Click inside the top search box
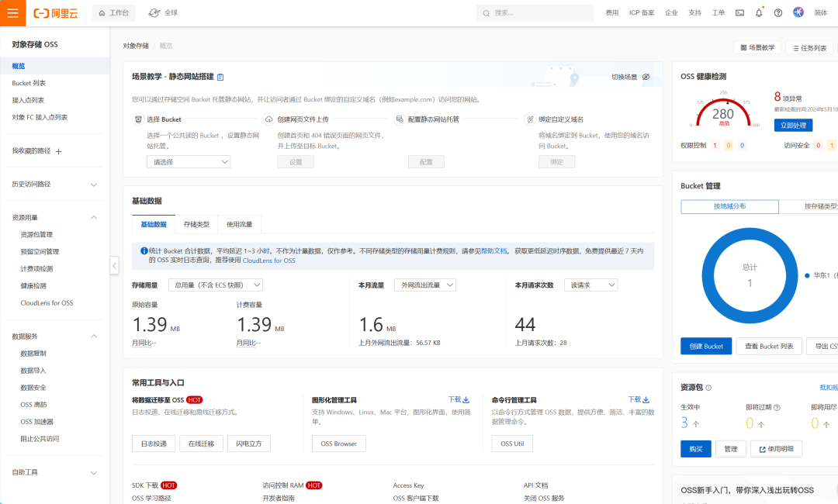The image size is (838, 504). pos(535,12)
